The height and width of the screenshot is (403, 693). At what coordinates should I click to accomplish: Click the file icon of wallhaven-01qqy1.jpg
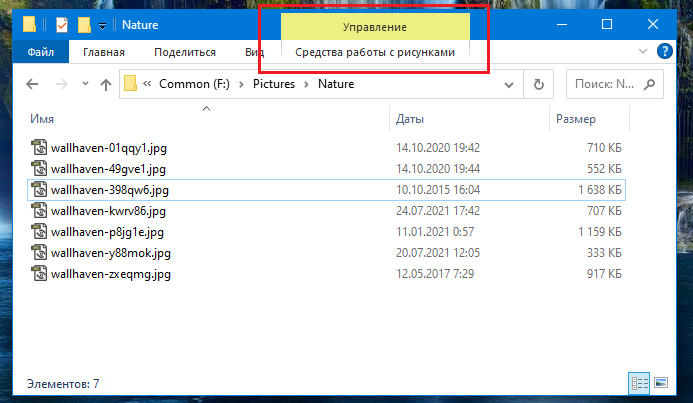pyautogui.click(x=39, y=148)
